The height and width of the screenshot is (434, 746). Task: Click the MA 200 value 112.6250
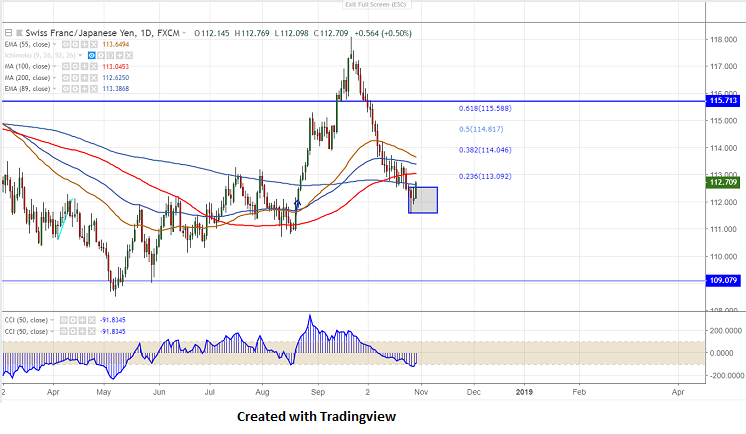click(116, 78)
